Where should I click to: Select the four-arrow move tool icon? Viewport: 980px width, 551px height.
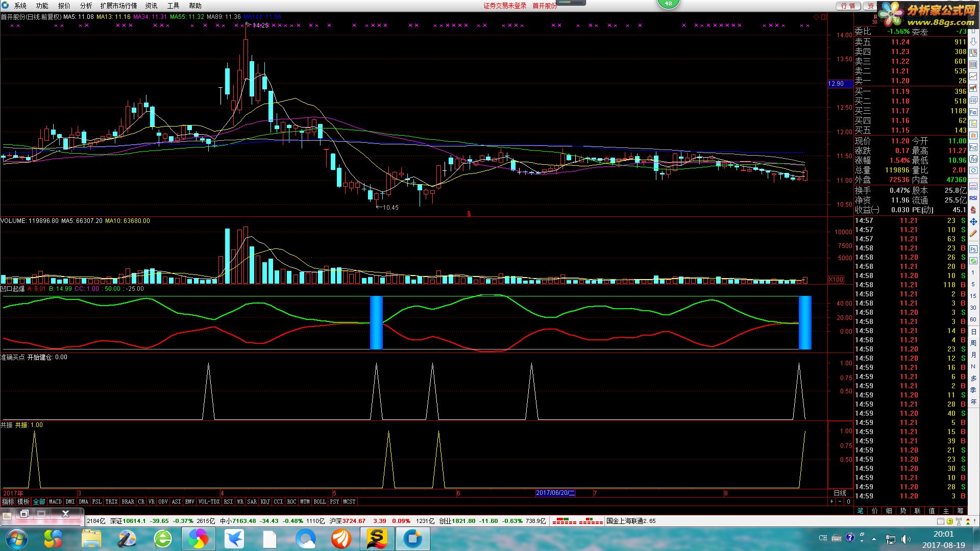coord(973,221)
